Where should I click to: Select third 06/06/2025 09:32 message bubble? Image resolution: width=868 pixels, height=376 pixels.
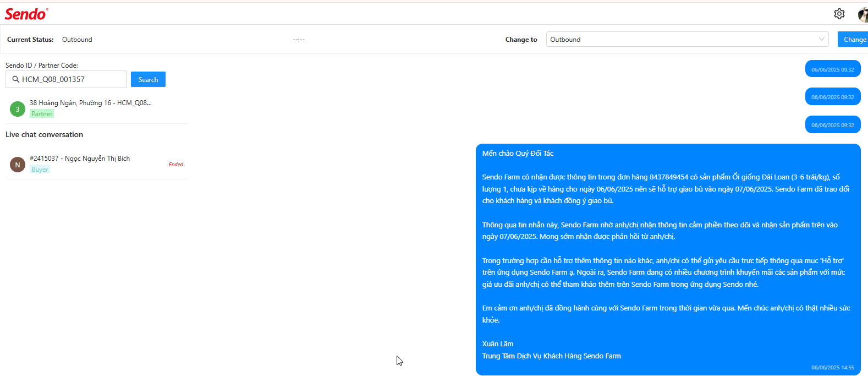(833, 125)
